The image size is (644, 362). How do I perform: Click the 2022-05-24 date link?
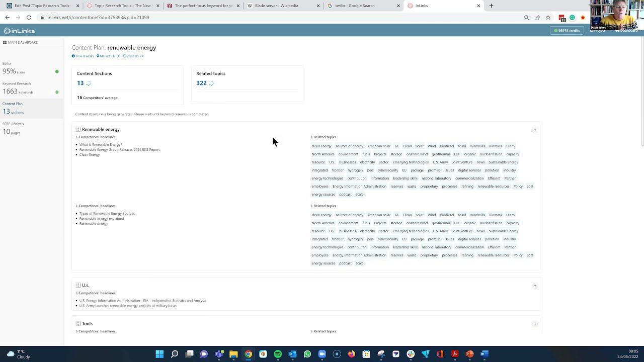tap(134, 56)
